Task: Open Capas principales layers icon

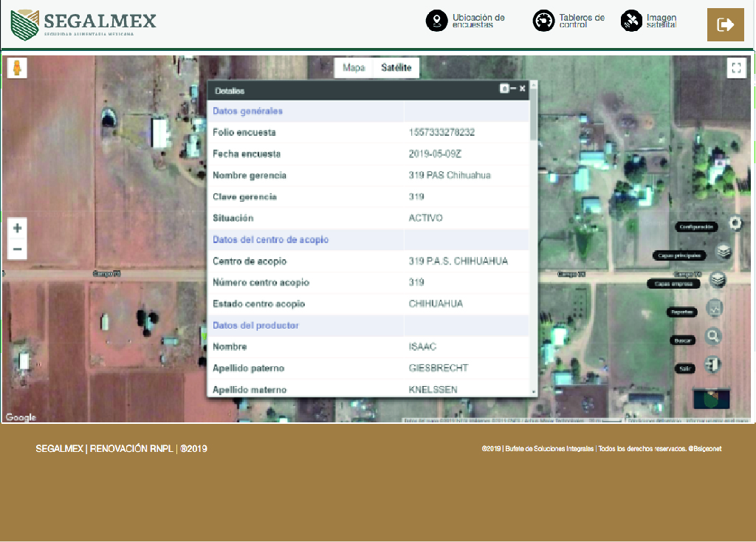Action: [724, 253]
